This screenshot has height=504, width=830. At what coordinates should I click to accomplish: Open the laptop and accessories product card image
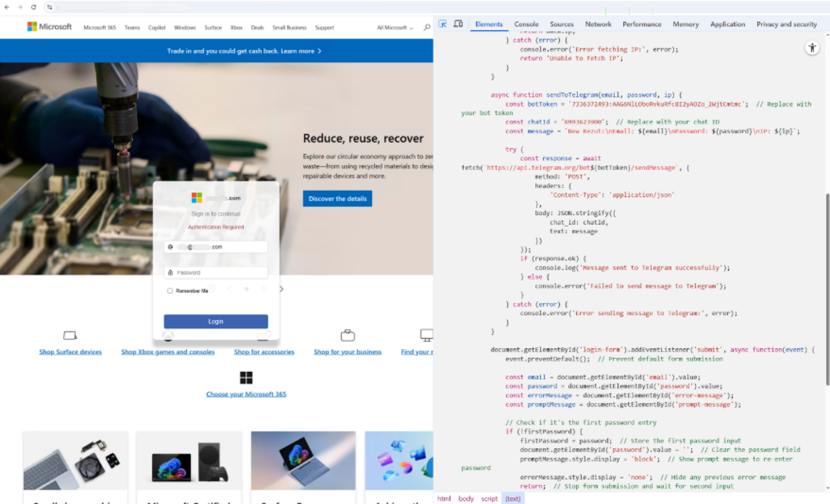point(75,460)
